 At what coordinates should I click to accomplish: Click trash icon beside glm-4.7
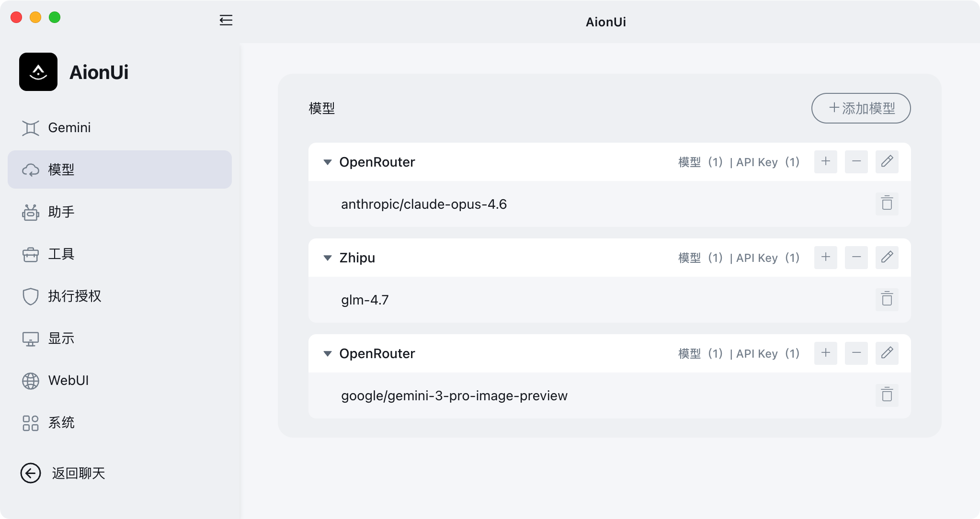click(887, 299)
